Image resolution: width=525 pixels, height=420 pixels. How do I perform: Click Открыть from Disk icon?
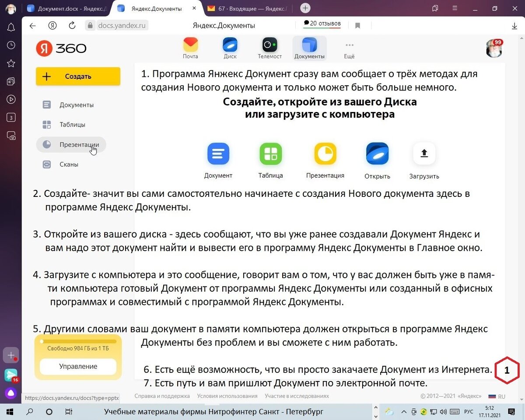click(377, 154)
